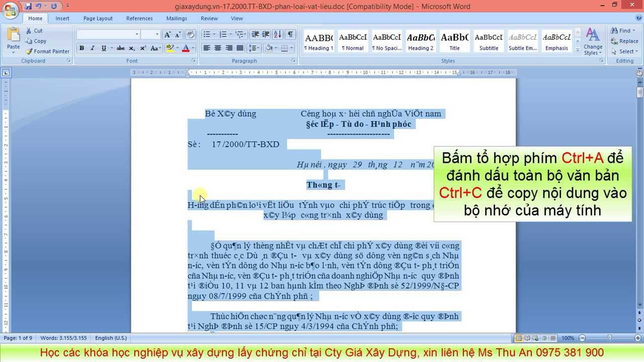Save the document from Quick Access Toolbar
This screenshot has height=362, width=644.
(x=29, y=7)
